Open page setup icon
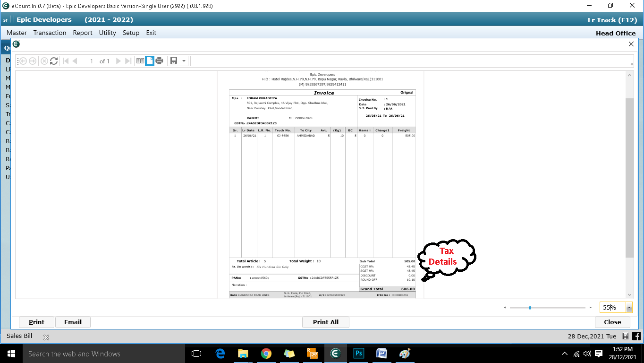 coord(150,61)
